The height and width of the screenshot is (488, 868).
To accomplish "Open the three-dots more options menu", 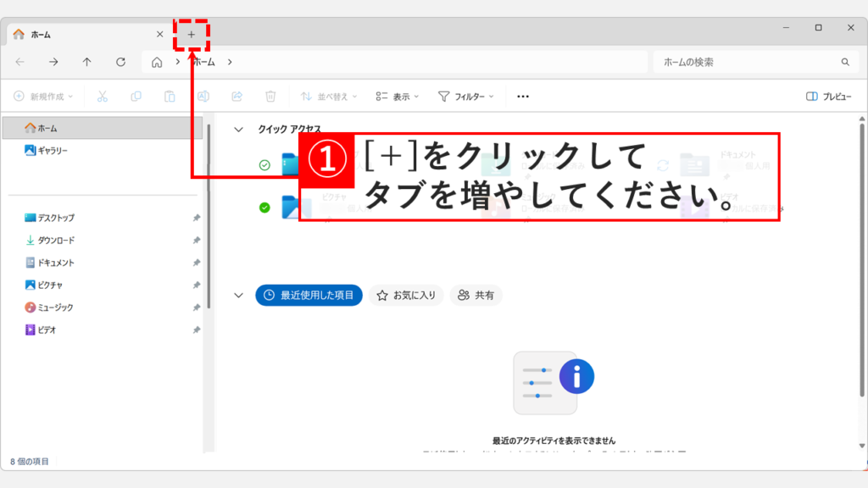I will [522, 97].
